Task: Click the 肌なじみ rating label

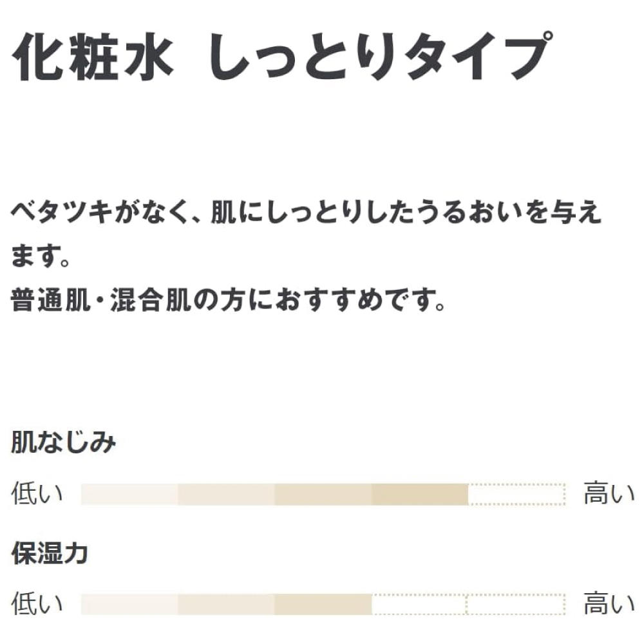Action: 63,443
